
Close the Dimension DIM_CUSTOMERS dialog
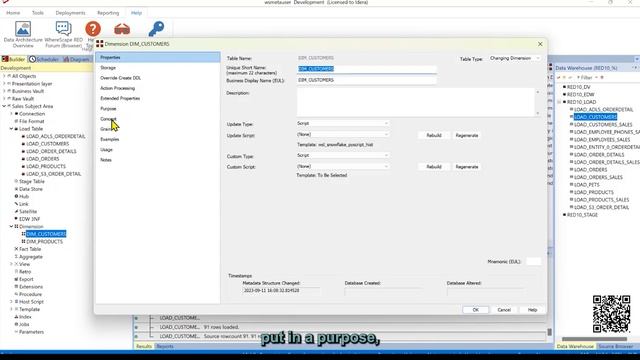tap(540, 44)
